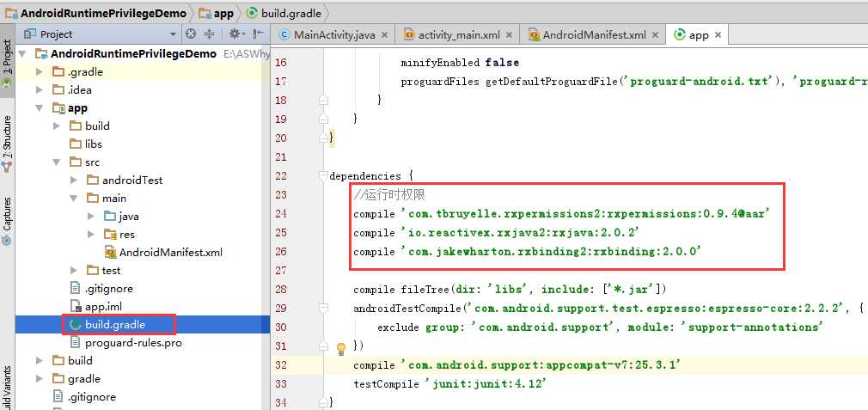Click the rxjava dependency string on line 25
This screenshot has height=410, width=868.
pyautogui.click(x=522, y=232)
